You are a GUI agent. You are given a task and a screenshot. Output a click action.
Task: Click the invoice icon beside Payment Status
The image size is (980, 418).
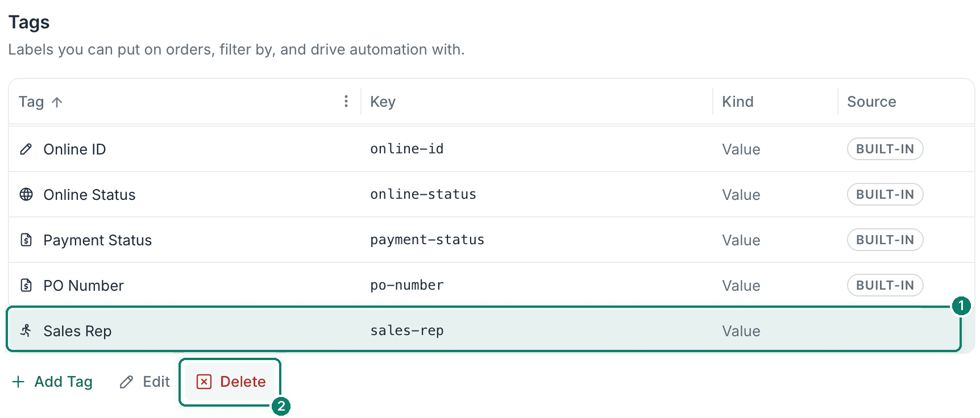pyautogui.click(x=26, y=240)
